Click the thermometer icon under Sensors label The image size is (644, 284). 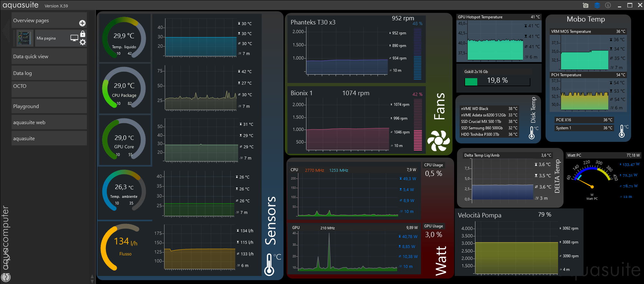(x=269, y=264)
